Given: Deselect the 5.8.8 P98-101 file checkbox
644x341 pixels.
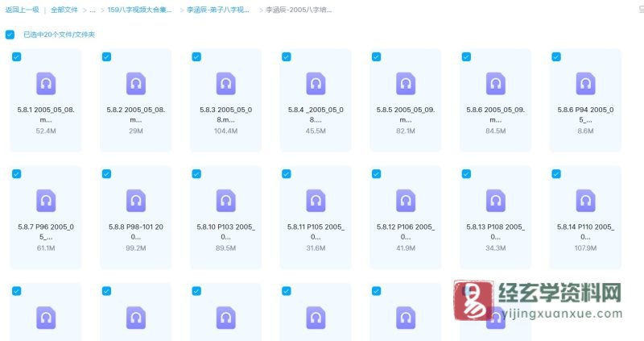Looking at the screenshot, I should tap(106, 173).
